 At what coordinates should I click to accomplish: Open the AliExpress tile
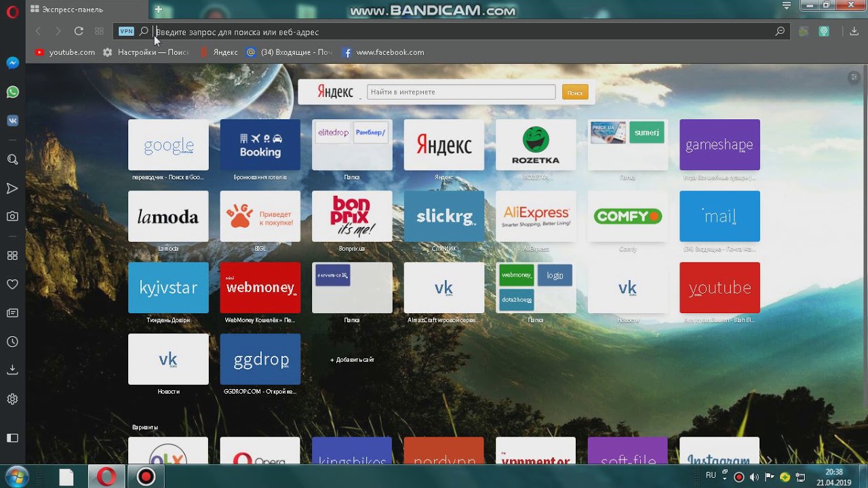tap(536, 216)
